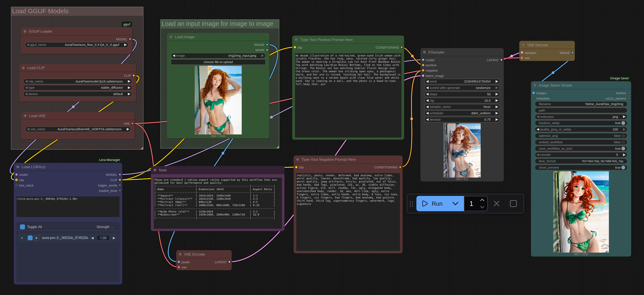Click the Run play icon
The height and width of the screenshot is (295, 644).
425,204
